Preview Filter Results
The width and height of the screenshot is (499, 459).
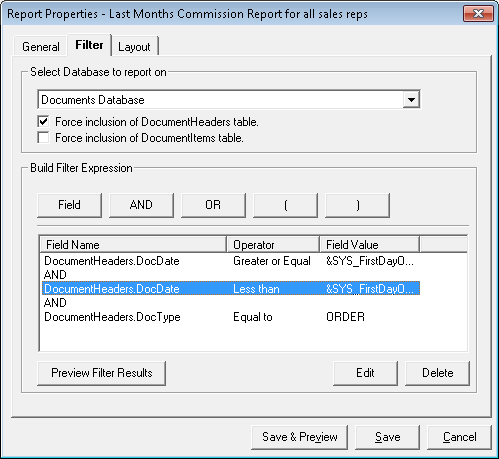tap(101, 373)
